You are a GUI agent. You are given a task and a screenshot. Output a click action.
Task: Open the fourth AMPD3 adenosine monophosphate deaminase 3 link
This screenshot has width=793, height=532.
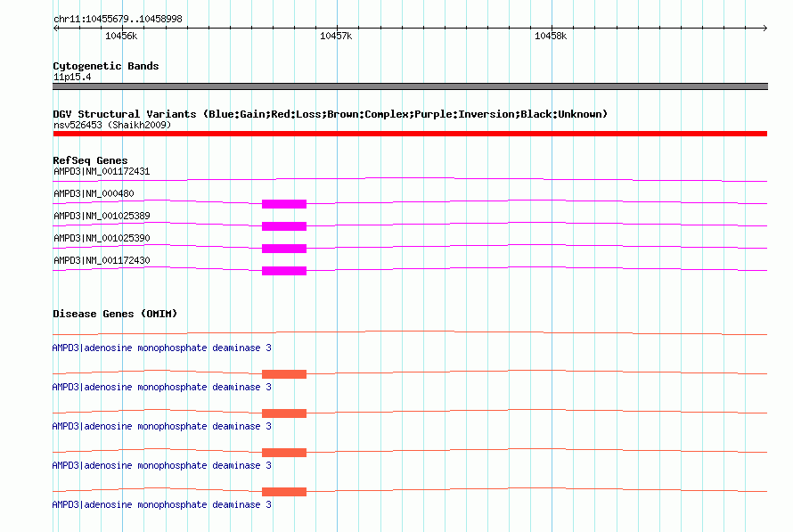tap(162, 466)
